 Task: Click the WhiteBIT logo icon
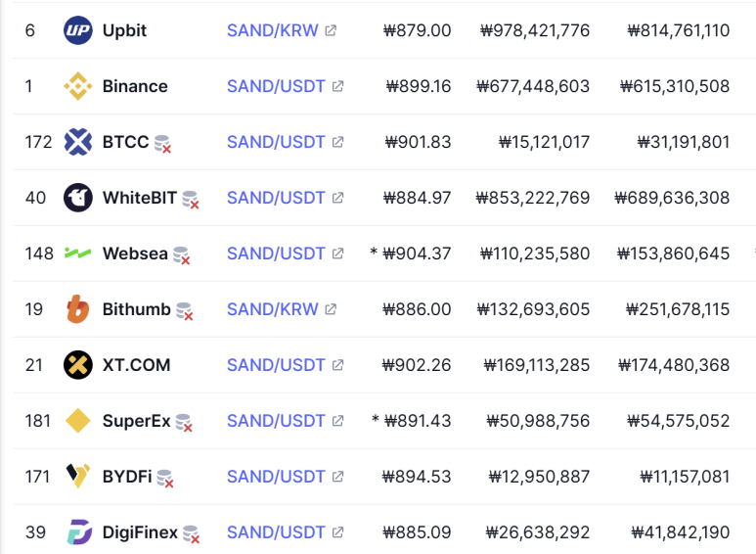point(77,198)
